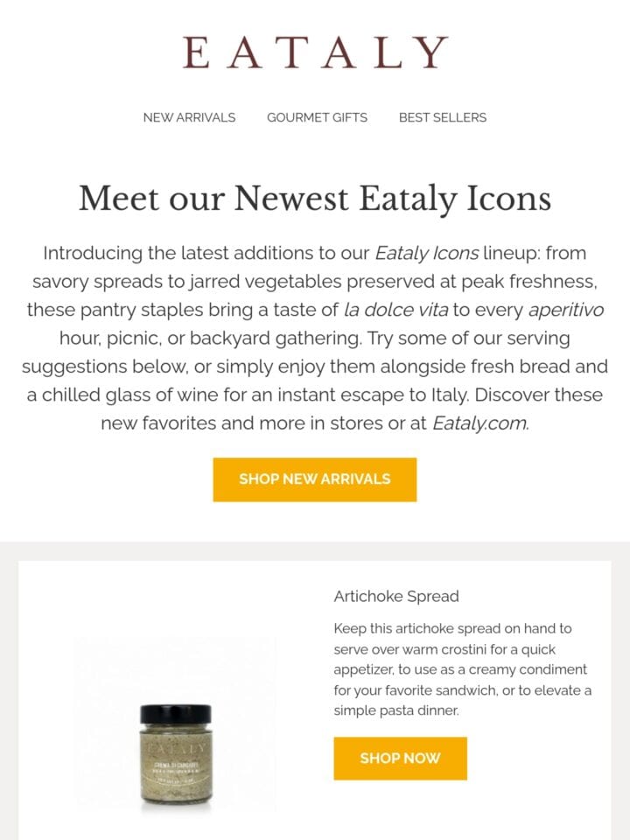Click the letter E in EATALY logo
The height and width of the screenshot is (840, 630).
[x=196, y=53]
